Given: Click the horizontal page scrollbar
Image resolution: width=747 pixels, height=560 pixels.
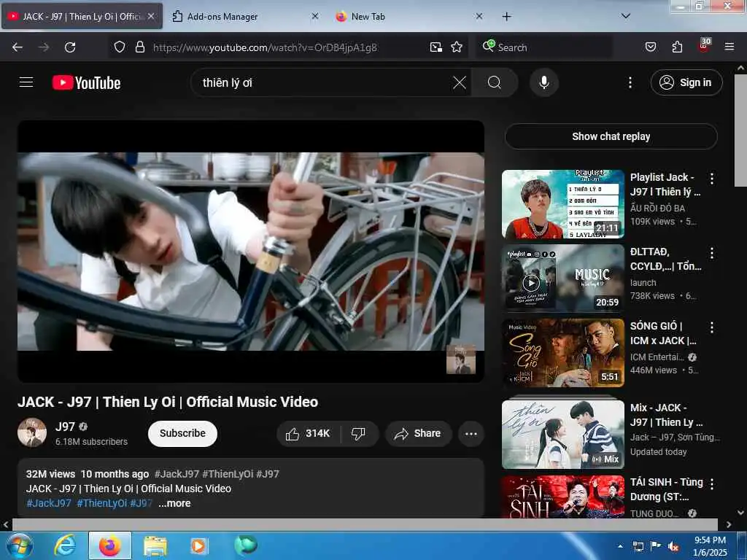Looking at the screenshot, I should coord(365,524).
